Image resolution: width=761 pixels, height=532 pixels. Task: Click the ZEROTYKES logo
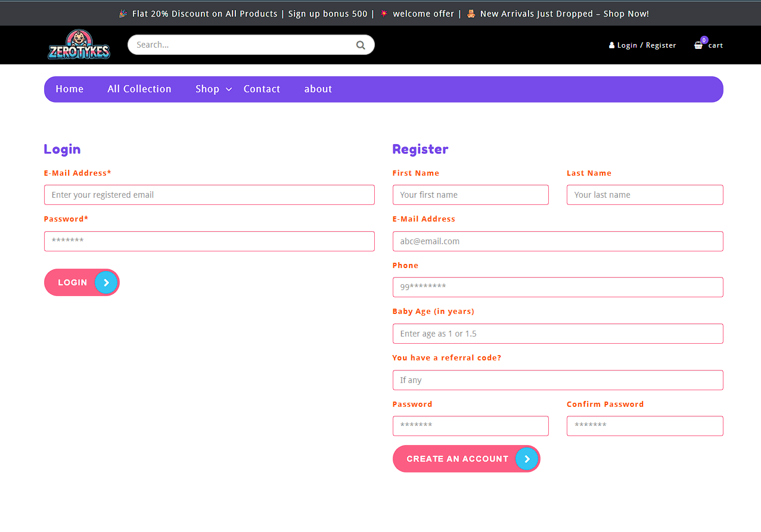(x=79, y=44)
